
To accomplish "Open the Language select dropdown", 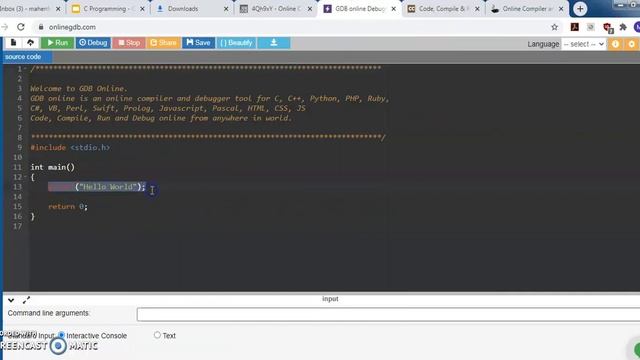I will (x=584, y=44).
